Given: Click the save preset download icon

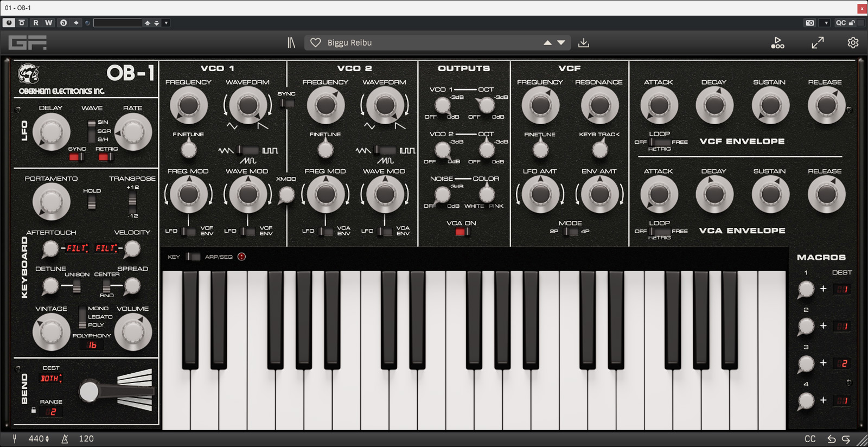Looking at the screenshot, I should (x=584, y=43).
